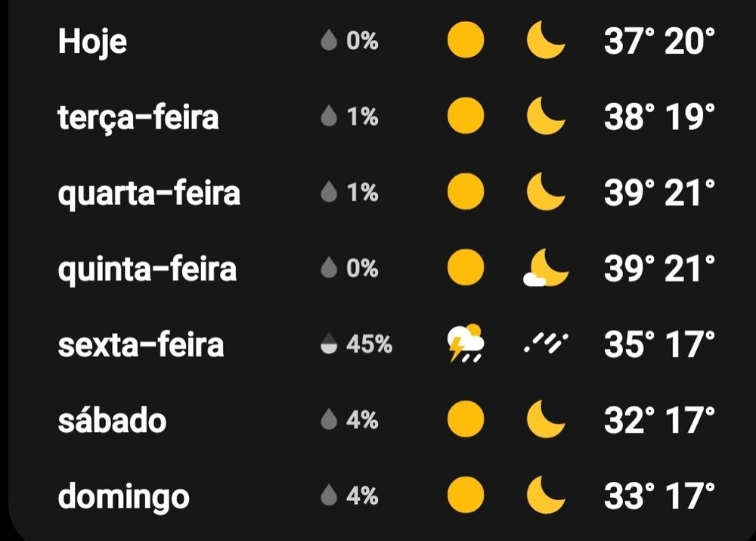Click the sun icon in sábado row
Viewport: 756px width, 541px height.
(x=465, y=420)
